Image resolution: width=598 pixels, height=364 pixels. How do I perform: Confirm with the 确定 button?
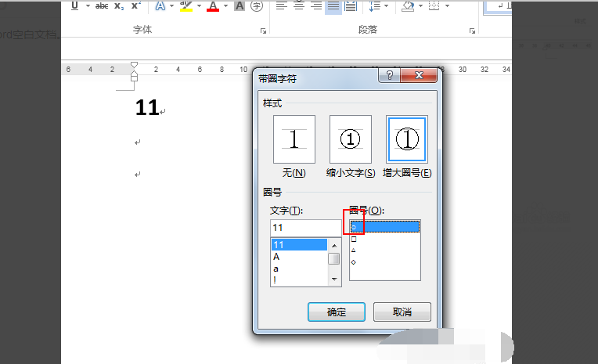click(x=337, y=312)
